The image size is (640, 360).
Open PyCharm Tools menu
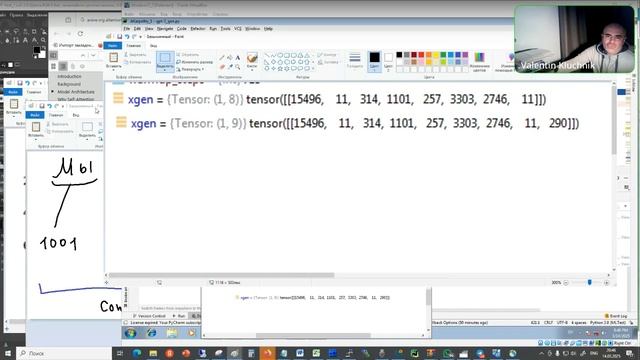coord(225,29)
